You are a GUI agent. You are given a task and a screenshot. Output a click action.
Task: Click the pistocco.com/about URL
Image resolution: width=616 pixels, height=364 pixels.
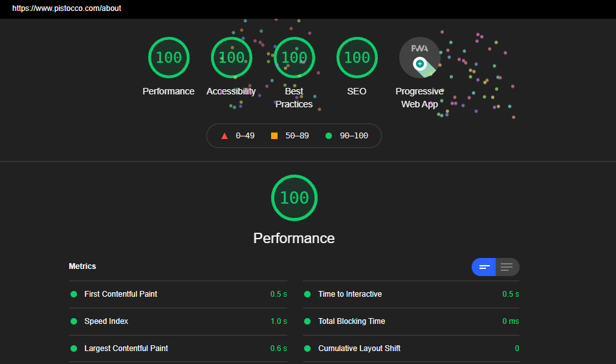(67, 9)
